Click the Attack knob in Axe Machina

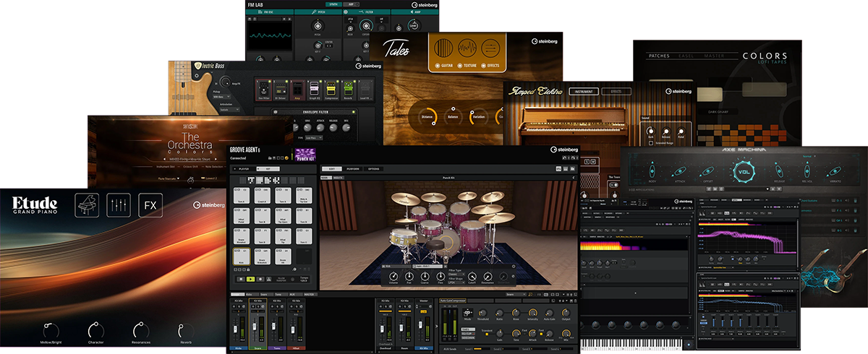(x=679, y=173)
